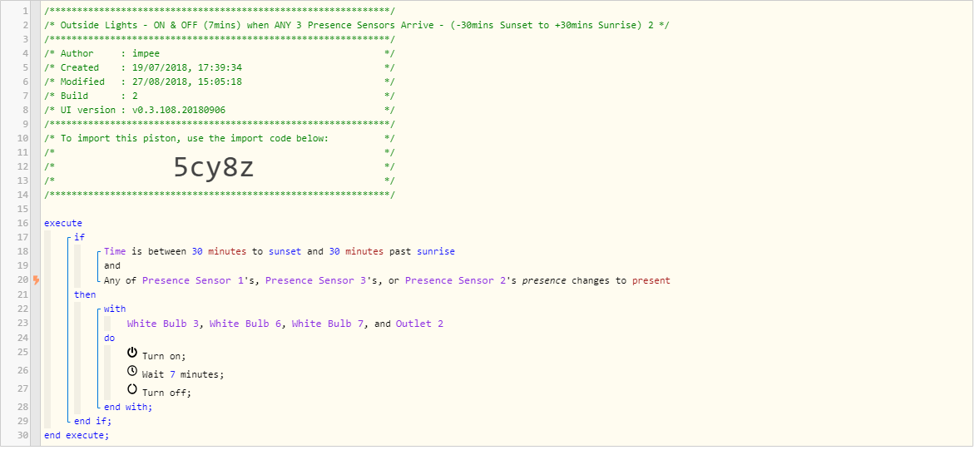This screenshot has width=980, height=450.
Task: Click line number 30 in the gutter
Action: tap(23, 436)
